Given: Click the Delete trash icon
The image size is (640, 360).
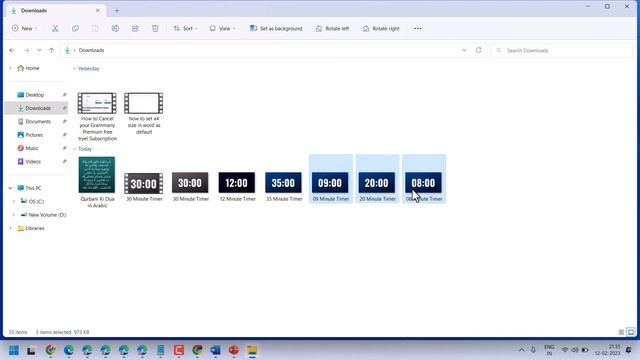Looking at the screenshot, I should (x=155, y=29).
